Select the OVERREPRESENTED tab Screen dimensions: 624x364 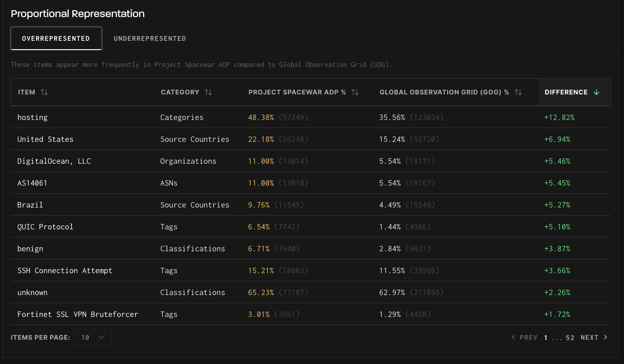56,38
